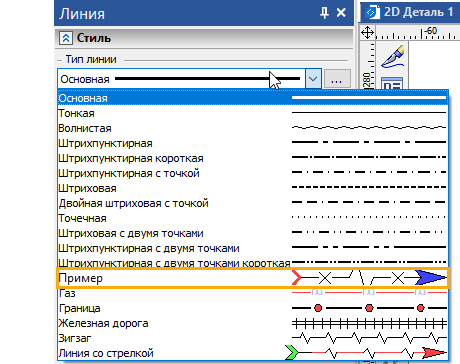Select the Зигзаг line type

pyautogui.click(x=253, y=338)
